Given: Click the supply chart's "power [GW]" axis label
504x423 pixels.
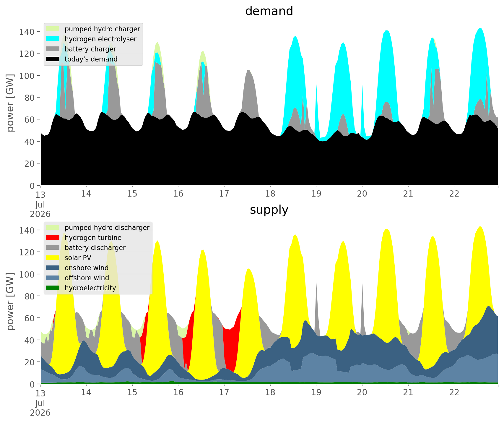Looking at the screenshot, I should click(10, 302).
